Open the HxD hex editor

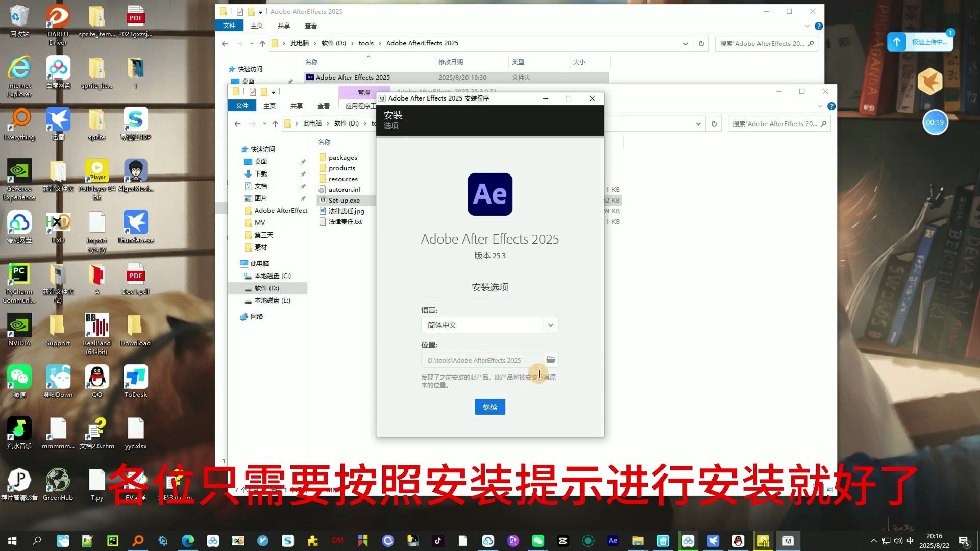(58, 223)
